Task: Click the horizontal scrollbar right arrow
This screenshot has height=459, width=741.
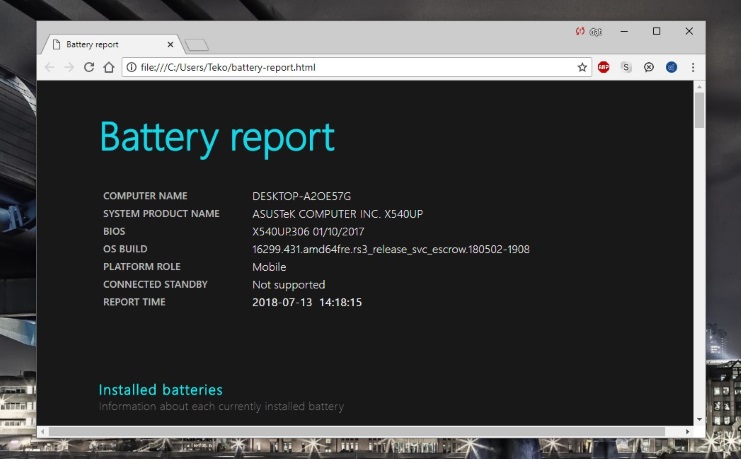Action: (688, 432)
